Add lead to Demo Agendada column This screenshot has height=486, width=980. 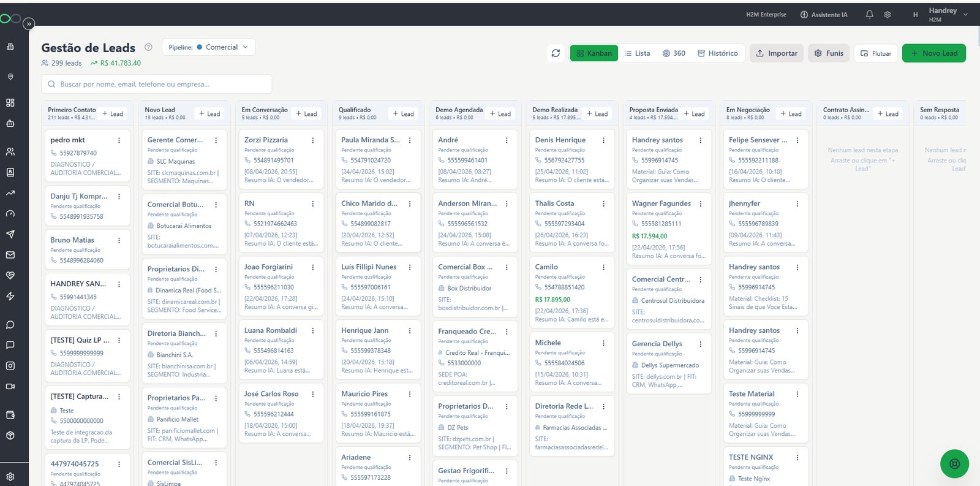[500, 113]
